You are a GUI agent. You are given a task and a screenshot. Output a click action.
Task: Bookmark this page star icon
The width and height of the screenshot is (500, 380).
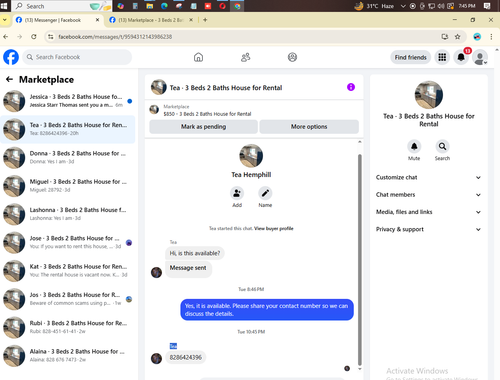pyautogui.click(x=458, y=37)
